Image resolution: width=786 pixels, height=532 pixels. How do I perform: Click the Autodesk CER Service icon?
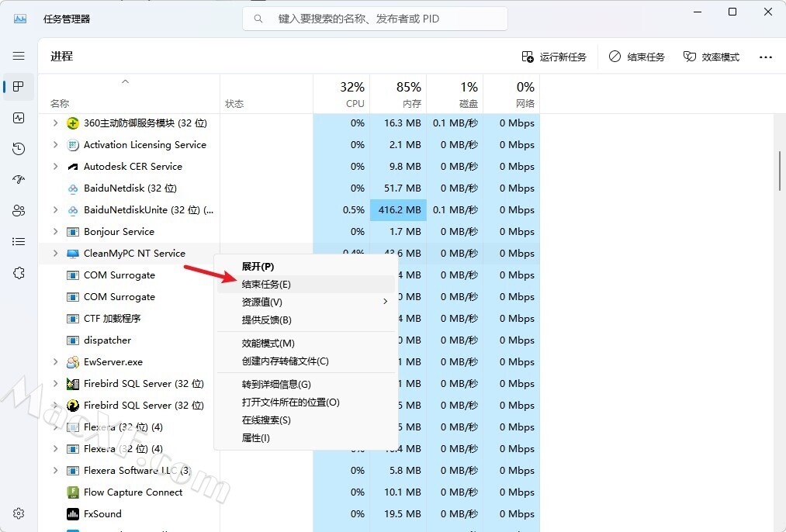(x=73, y=167)
